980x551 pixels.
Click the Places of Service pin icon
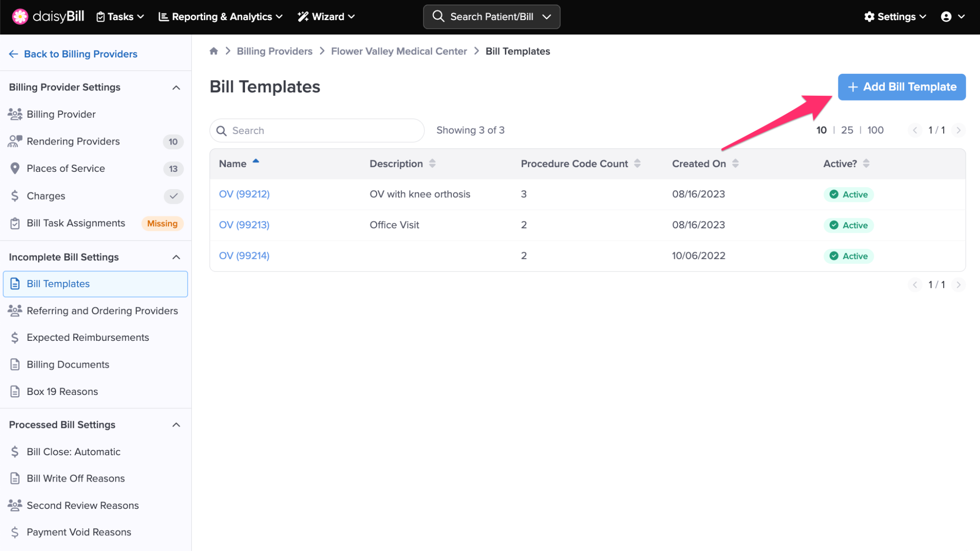click(15, 169)
